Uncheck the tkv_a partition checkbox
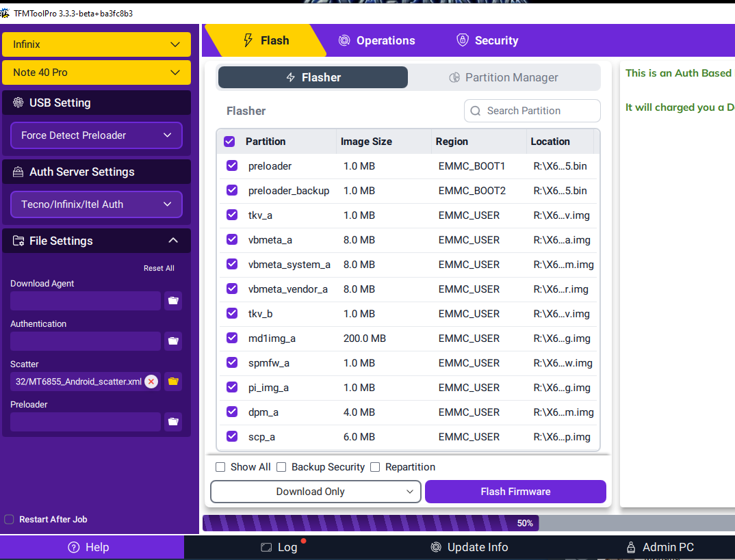Viewport: 735px width, 560px height. [x=232, y=215]
